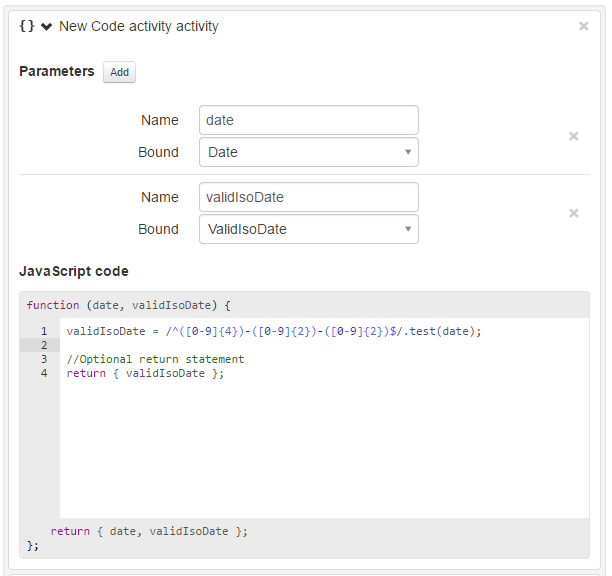Click the return validIsoDate code line
The height and width of the screenshot is (576, 612).
pyautogui.click(x=145, y=373)
